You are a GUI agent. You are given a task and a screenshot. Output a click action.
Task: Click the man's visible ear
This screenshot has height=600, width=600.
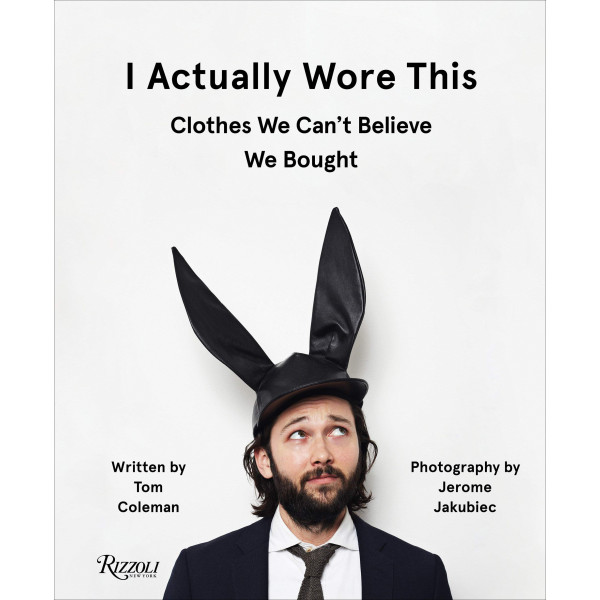click(x=263, y=462)
